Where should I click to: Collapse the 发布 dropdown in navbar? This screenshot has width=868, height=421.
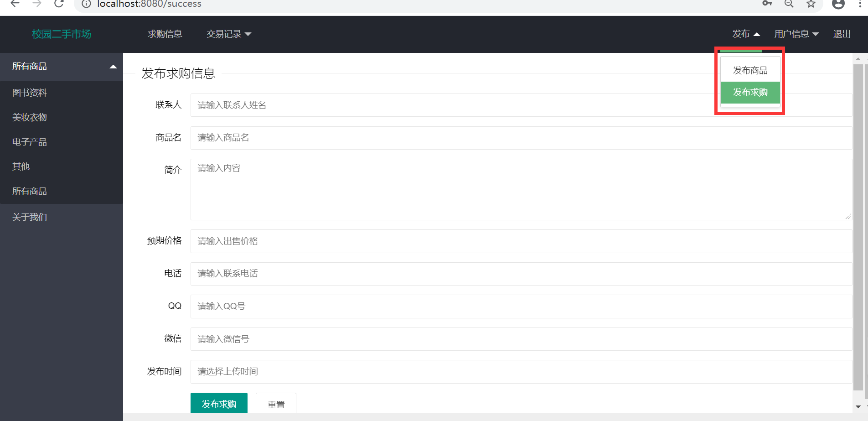(746, 34)
